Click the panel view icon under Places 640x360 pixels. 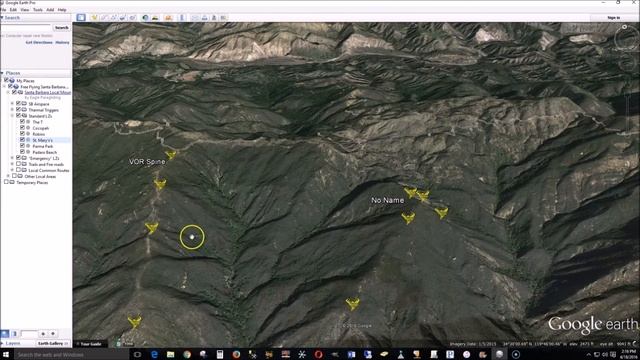click(x=14, y=333)
